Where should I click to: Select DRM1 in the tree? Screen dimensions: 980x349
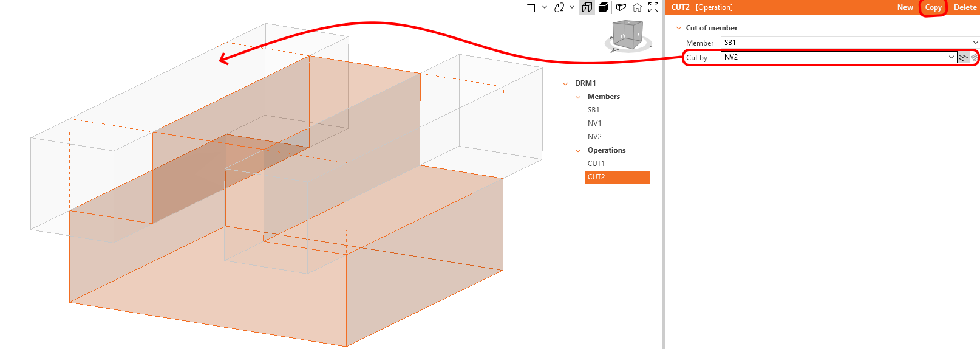(585, 83)
